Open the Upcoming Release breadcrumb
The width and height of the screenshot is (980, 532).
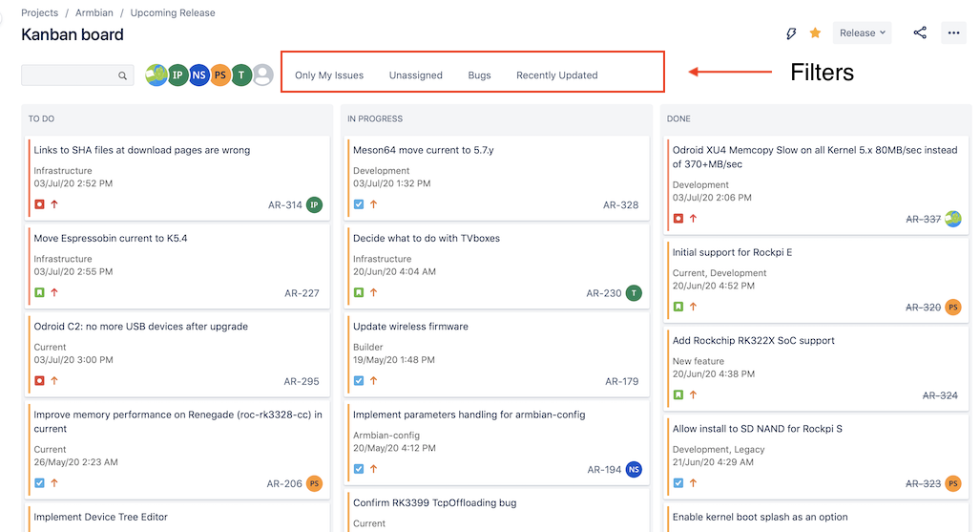pyautogui.click(x=173, y=12)
